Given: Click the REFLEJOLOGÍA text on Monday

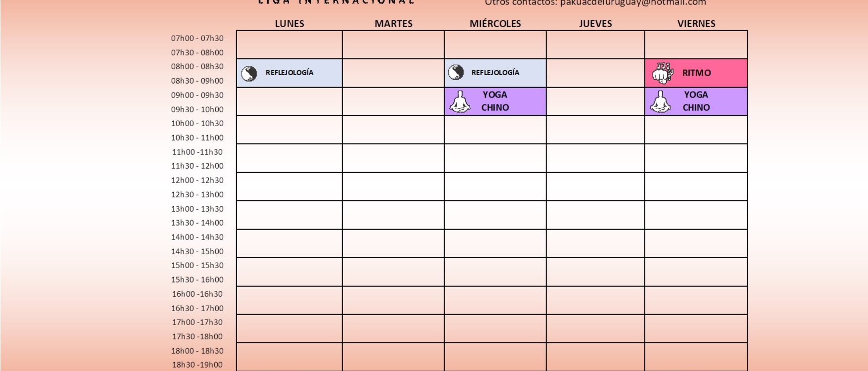Looking at the screenshot, I should point(289,73).
